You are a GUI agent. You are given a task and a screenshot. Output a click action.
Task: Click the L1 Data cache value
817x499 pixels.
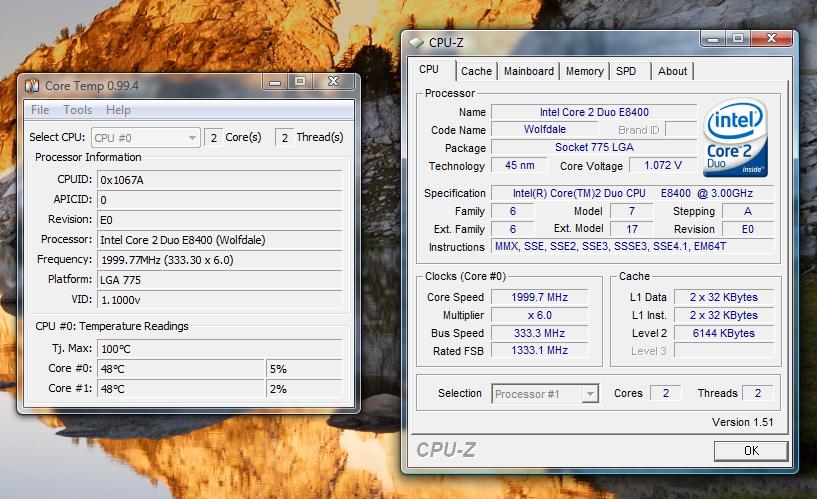(724, 297)
